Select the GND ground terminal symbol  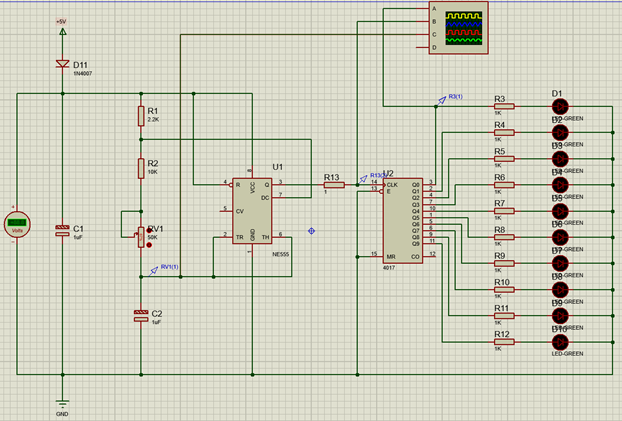[x=62, y=402]
